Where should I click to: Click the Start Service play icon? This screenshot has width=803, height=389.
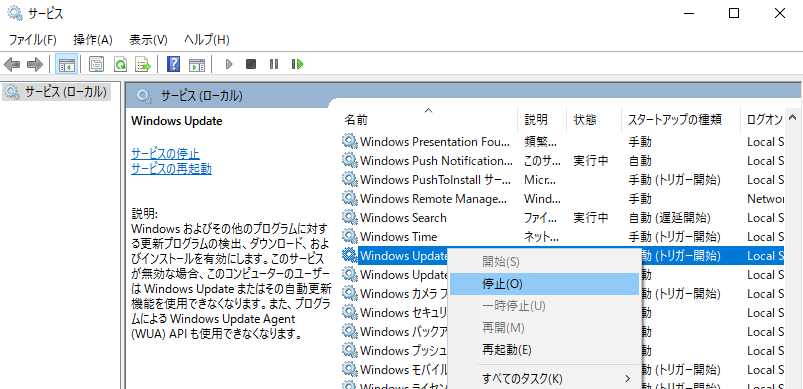point(229,64)
